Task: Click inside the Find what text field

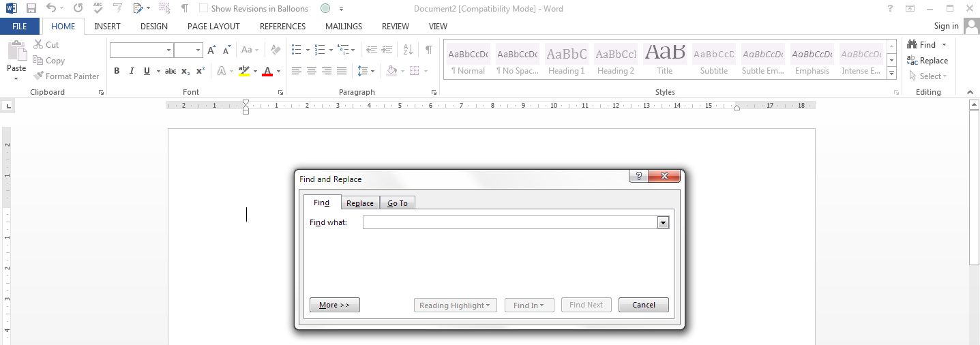Action: coord(509,222)
